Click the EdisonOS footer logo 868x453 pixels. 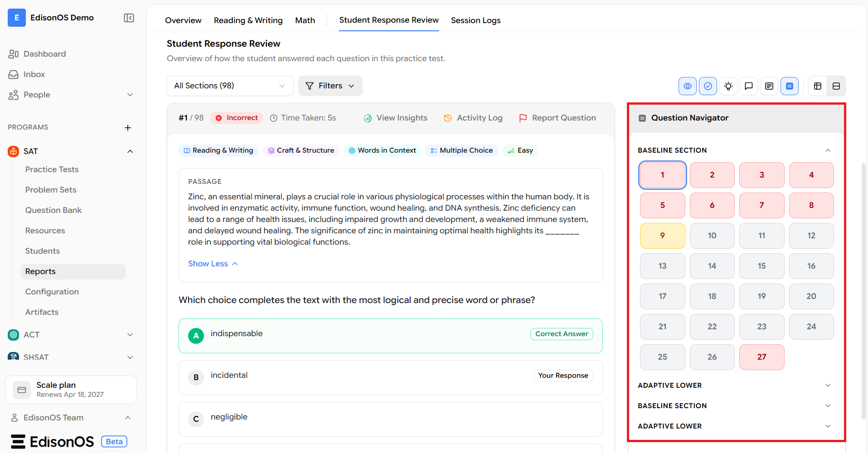pyautogui.click(x=52, y=442)
